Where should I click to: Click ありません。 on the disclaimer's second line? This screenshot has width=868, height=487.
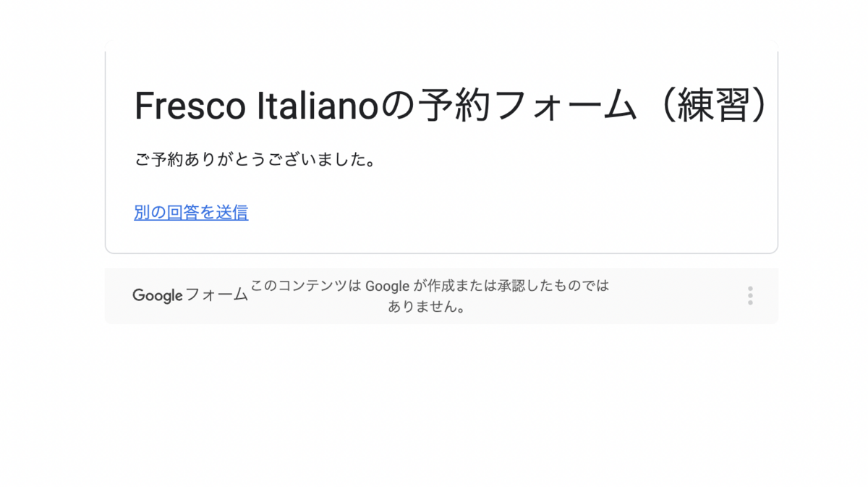click(x=426, y=307)
